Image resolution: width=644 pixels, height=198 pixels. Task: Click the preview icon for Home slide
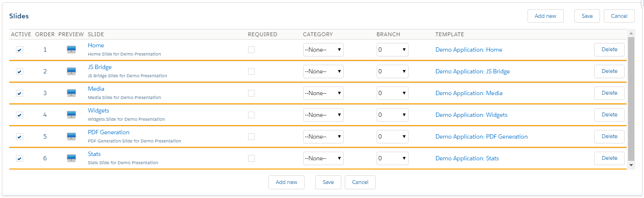pyautogui.click(x=71, y=50)
